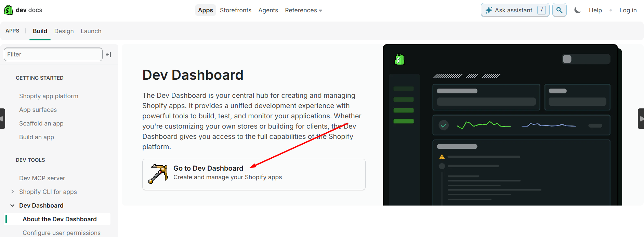Open Shopify app platform page
Image resolution: width=644 pixels, height=237 pixels.
(49, 96)
